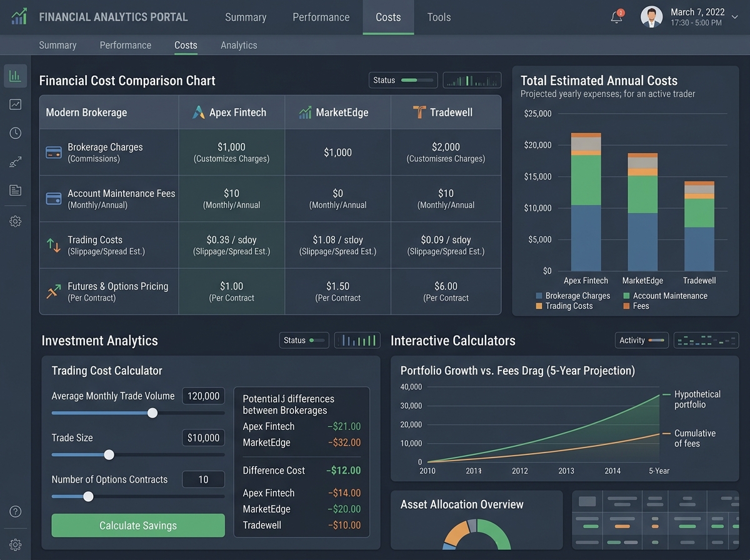Expand the user profile dropdown arrow
Screen dimensions: 750x560
coord(734,17)
